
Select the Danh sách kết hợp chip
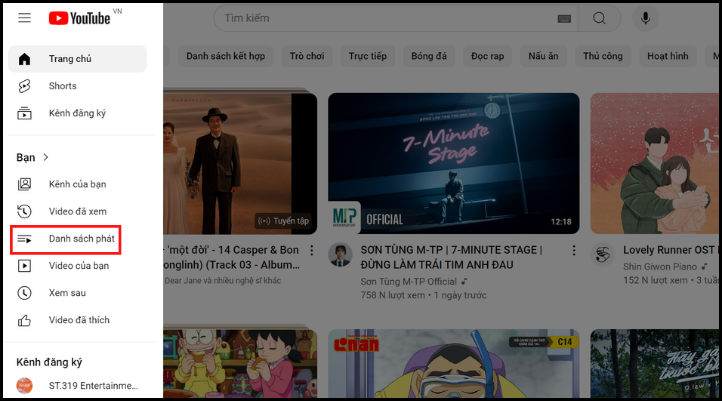pyautogui.click(x=226, y=56)
